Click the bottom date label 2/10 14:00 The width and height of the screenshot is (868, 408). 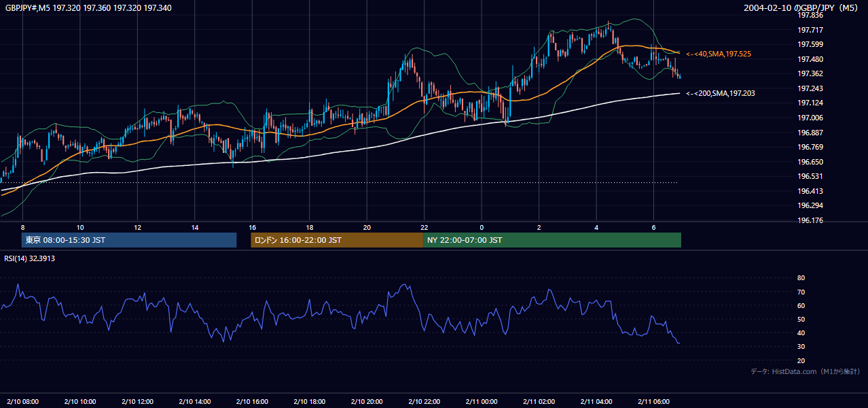(195, 401)
